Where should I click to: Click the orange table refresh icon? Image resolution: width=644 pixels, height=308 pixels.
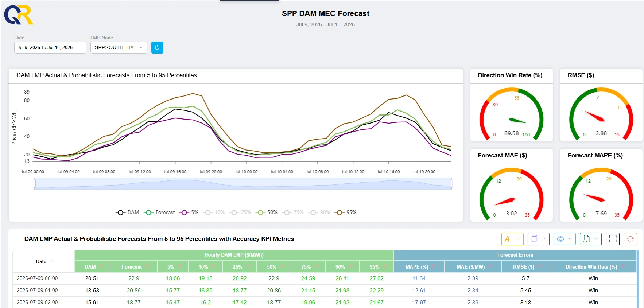[x=630, y=239]
